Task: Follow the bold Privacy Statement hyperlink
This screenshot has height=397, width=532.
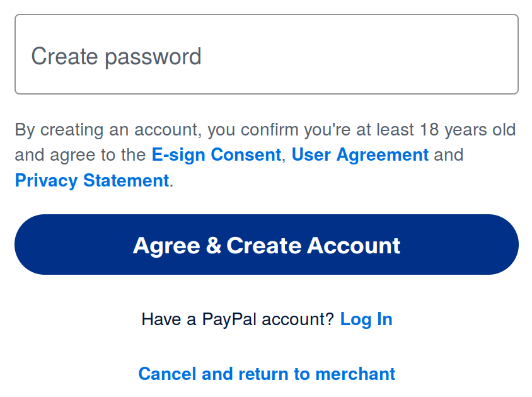Action: [x=92, y=181]
